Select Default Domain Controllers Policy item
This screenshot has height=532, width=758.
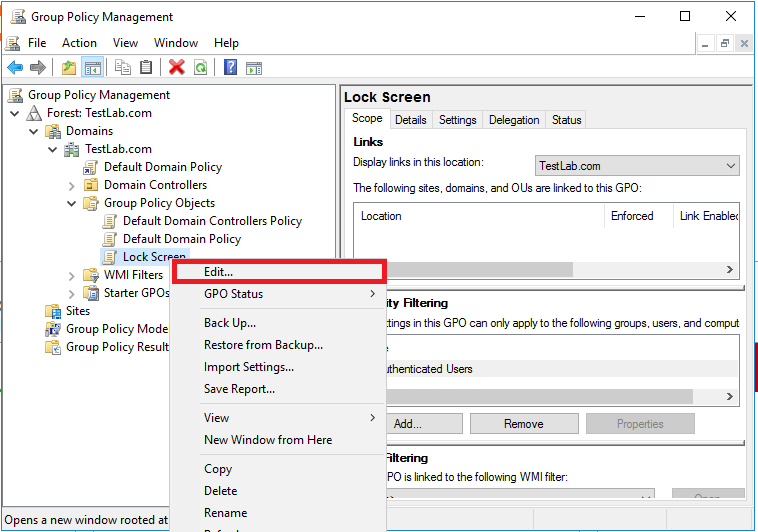point(212,221)
